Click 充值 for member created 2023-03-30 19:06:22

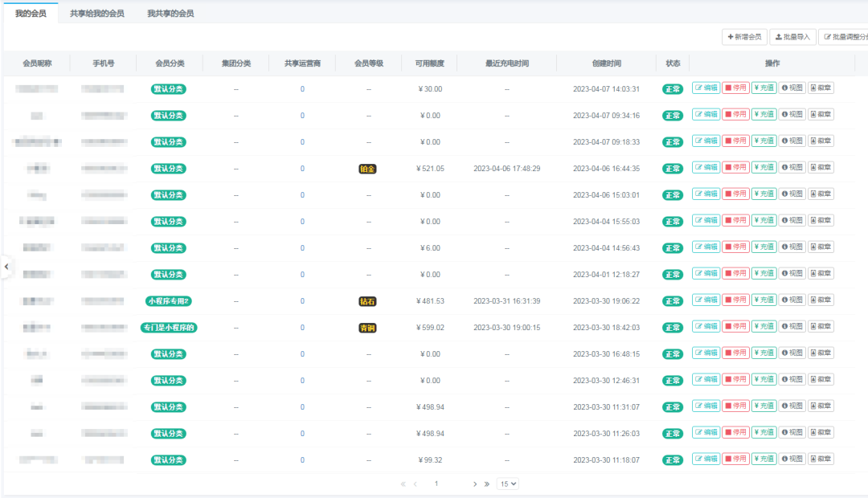click(764, 300)
